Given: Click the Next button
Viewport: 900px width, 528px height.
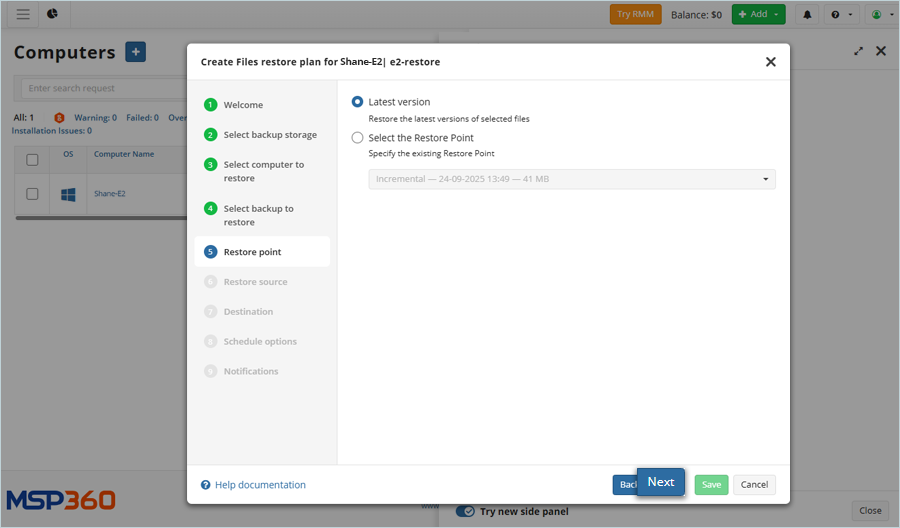Looking at the screenshot, I should pyautogui.click(x=660, y=482).
